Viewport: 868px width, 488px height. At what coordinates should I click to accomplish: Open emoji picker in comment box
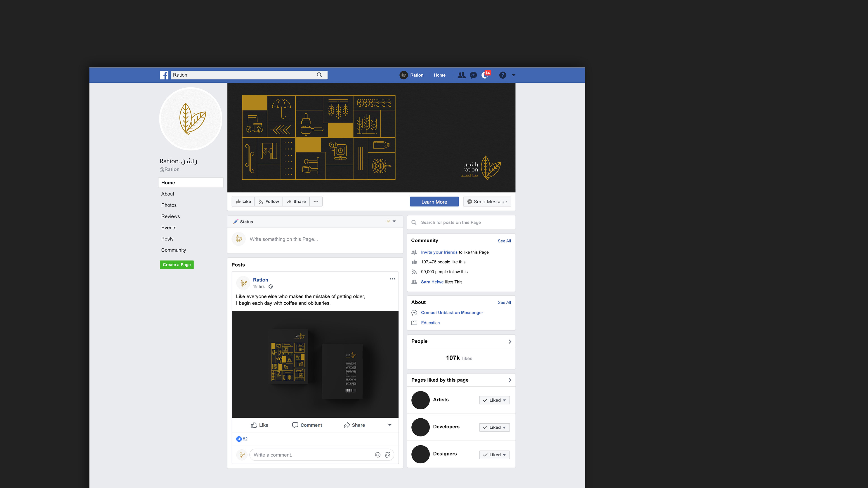378,455
